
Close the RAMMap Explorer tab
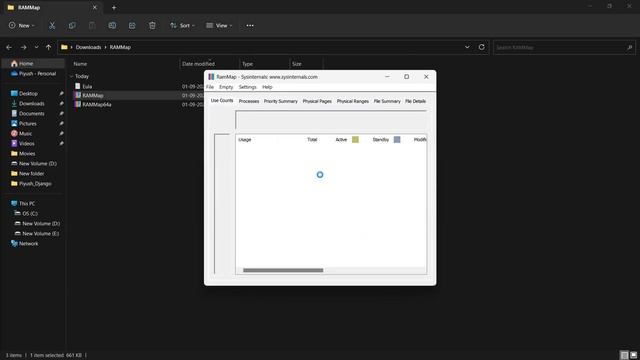point(95,7)
